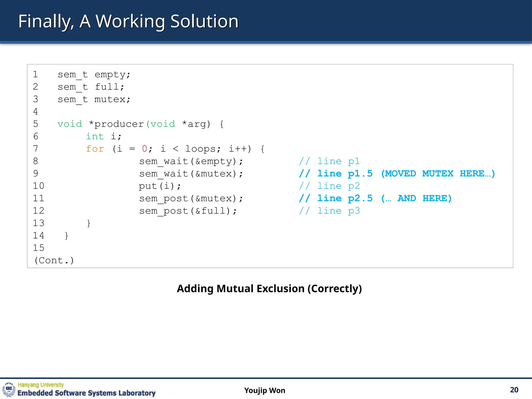Click the 'sem_wait(&mutex);' statement
This screenshot has width=532, height=399.
[x=191, y=174]
